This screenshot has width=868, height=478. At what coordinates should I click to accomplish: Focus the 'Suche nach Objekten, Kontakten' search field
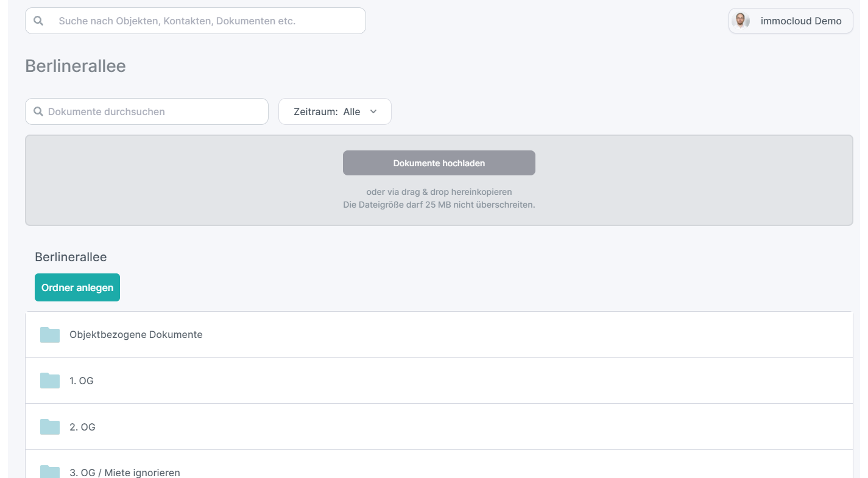(196, 21)
